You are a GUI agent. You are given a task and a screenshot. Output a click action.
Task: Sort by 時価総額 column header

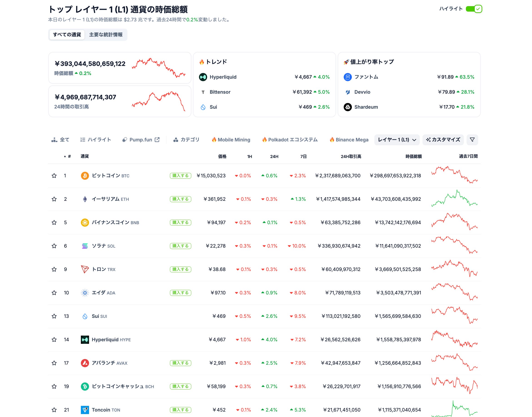(413, 156)
